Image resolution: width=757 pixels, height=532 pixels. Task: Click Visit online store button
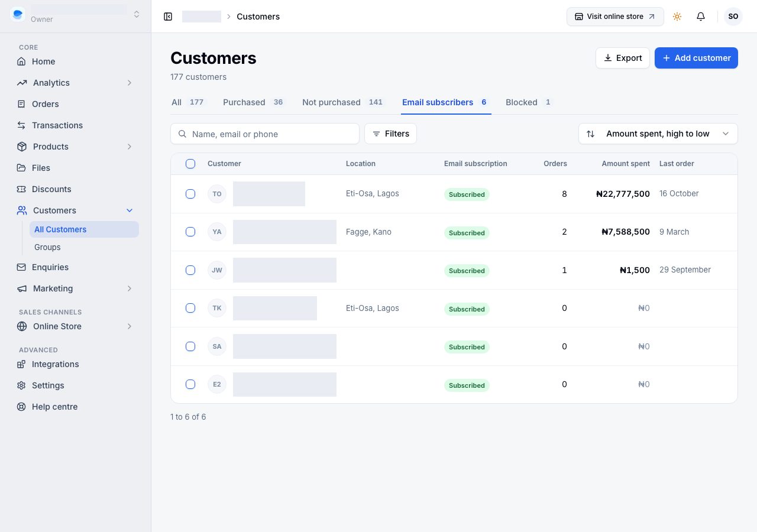point(615,17)
